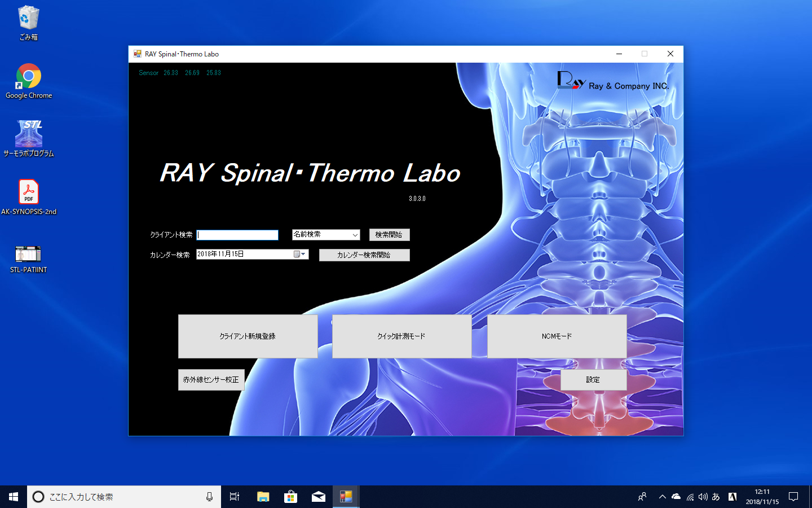Click the OneDrive cloud tray icon

(676, 497)
